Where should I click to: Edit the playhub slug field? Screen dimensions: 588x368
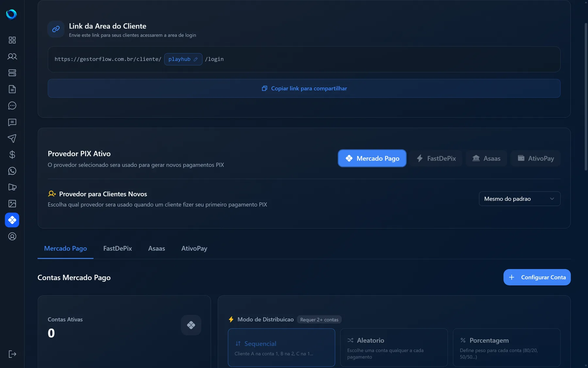coord(183,59)
